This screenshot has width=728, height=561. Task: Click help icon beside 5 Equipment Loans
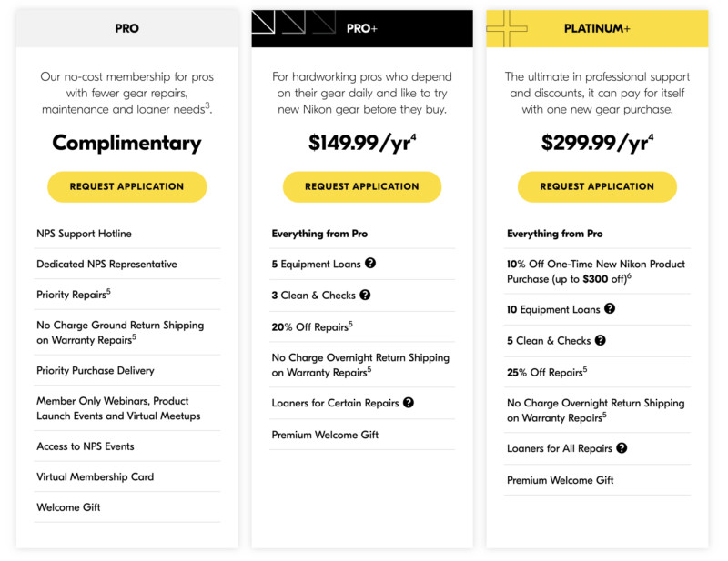pyautogui.click(x=370, y=264)
